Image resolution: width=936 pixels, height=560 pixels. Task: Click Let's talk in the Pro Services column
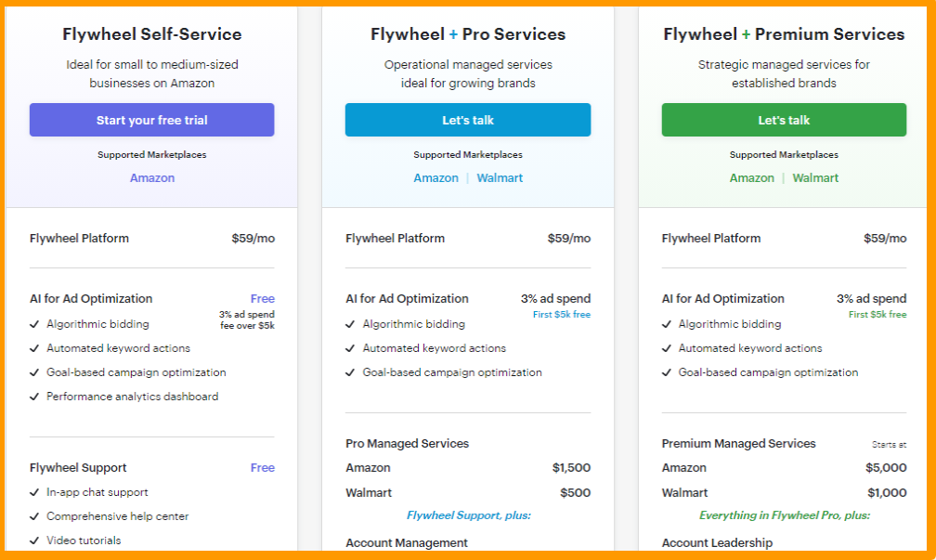468,120
